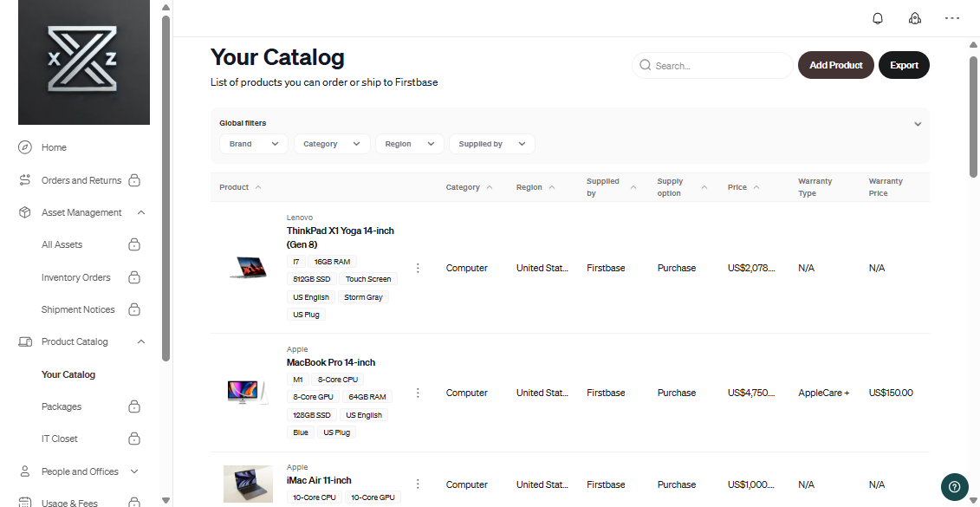This screenshot has height=507, width=980.
Task: Click the ThinkPad X1 Yoga product image
Action: click(248, 267)
